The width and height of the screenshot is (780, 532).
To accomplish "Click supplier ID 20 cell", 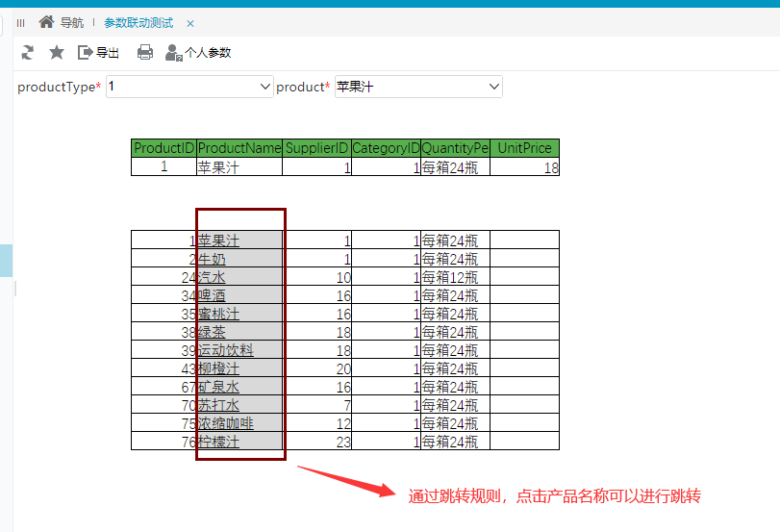I will coord(316,368).
